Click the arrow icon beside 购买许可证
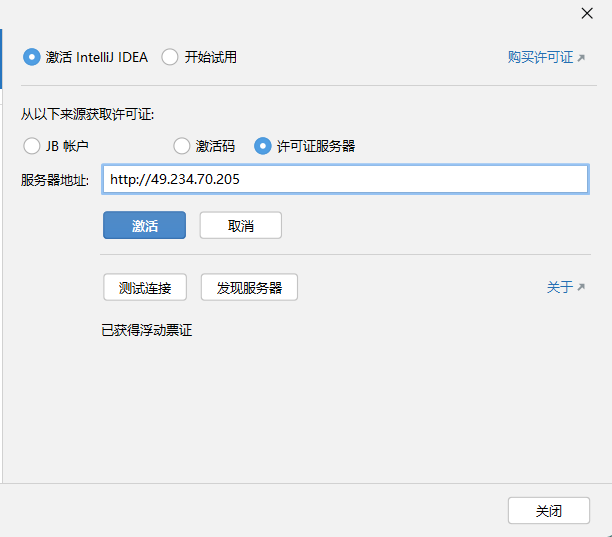Screen dimensions: 612x537 tap(581, 58)
